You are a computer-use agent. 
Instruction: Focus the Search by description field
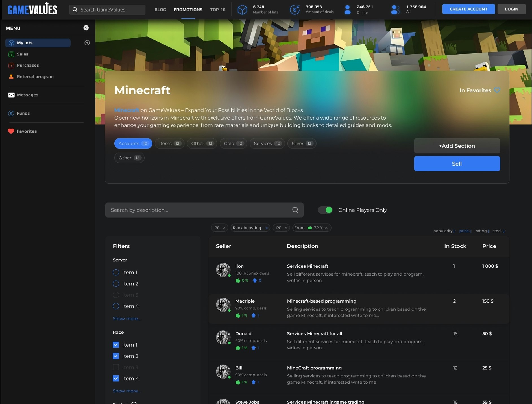coord(204,210)
